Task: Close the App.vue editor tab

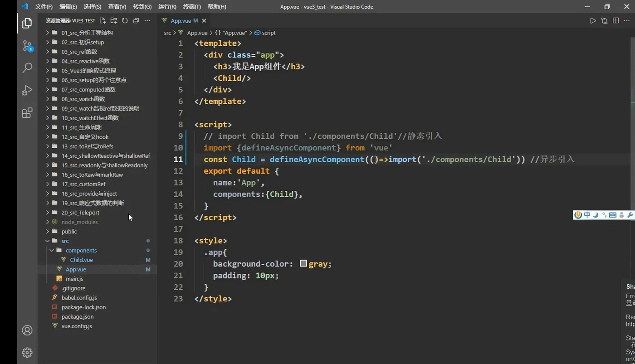Action: (x=204, y=20)
